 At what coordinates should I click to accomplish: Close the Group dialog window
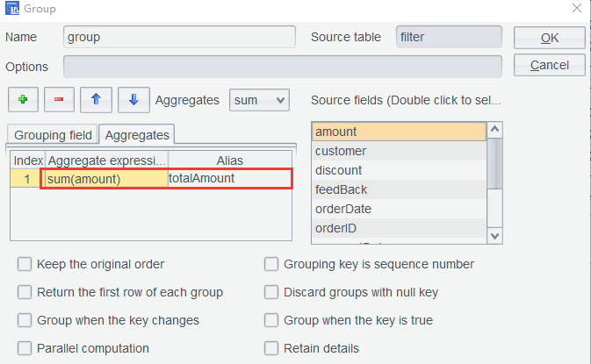[x=575, y=10]
